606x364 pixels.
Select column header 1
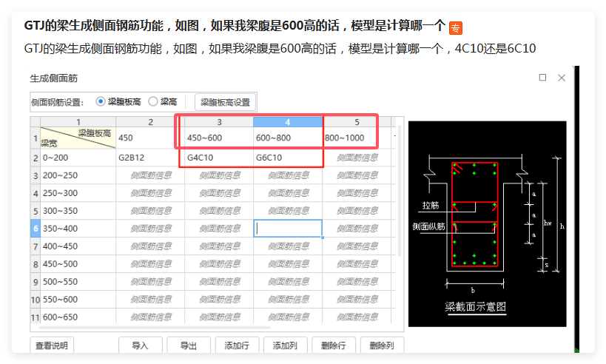78,122
